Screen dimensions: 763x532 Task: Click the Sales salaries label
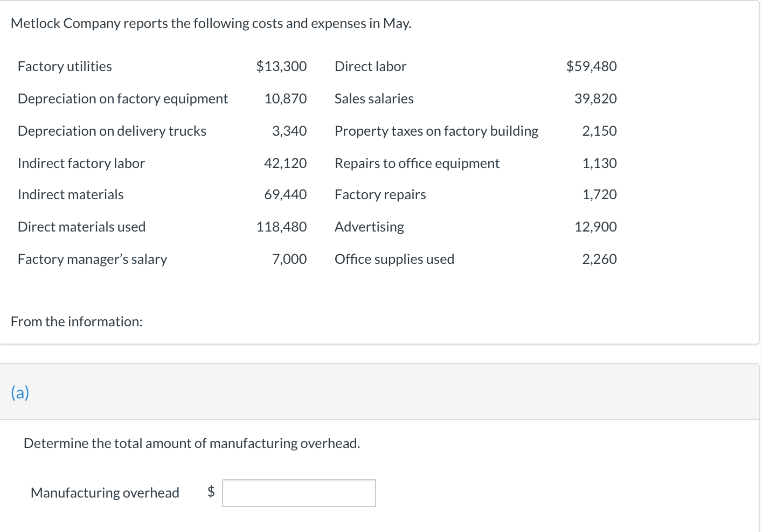(374, 99)
